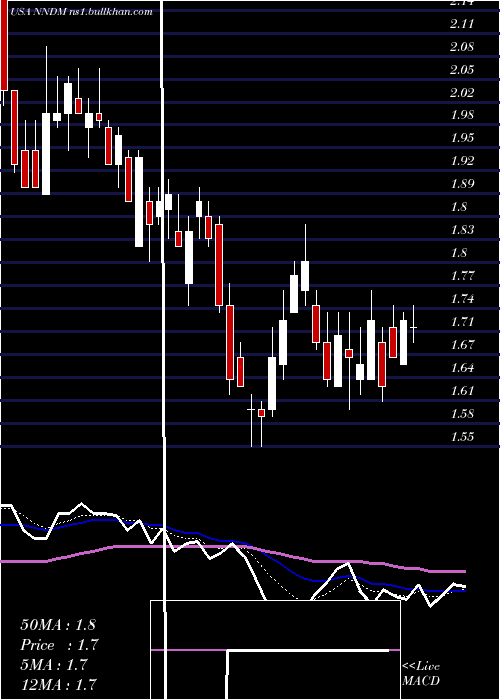This screenshot has width=500, height=700.
Task: Click the '50MA : 1.8' readout
Action: click(58, 624)
